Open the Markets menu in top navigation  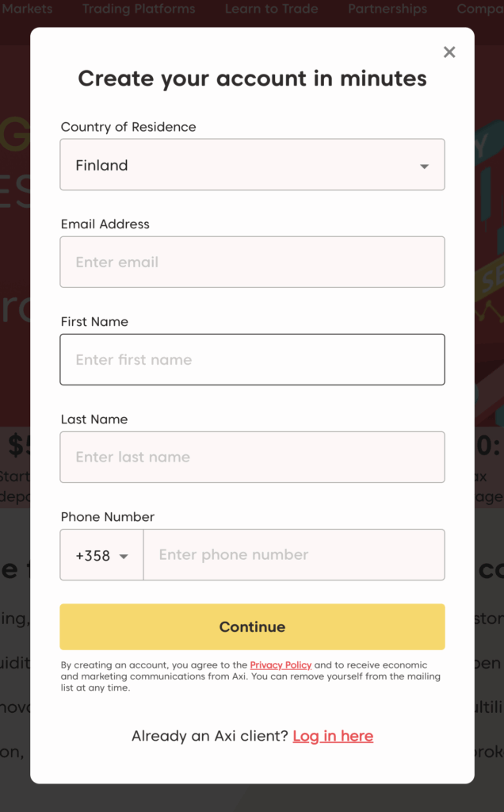28,10
